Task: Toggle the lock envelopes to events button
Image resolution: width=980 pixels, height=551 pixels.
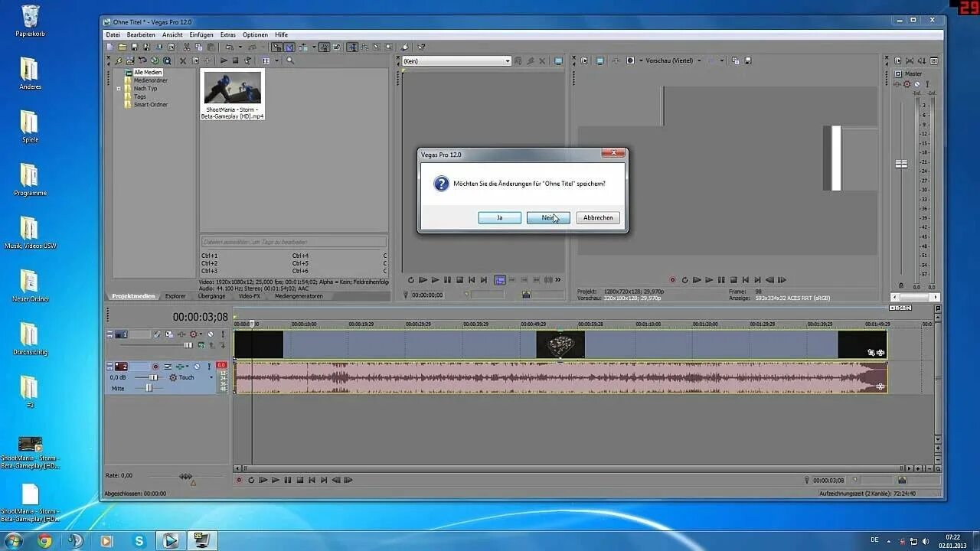Action: click(x=324, y=47)
